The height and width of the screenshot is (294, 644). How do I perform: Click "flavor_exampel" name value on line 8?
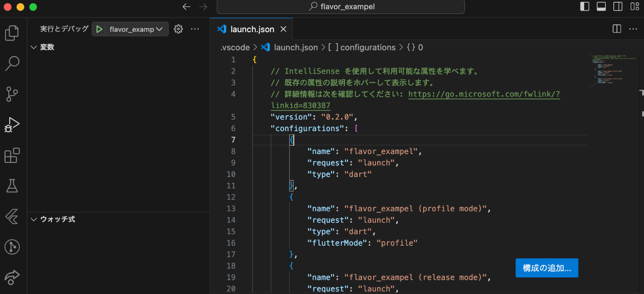tap(381, 151)
